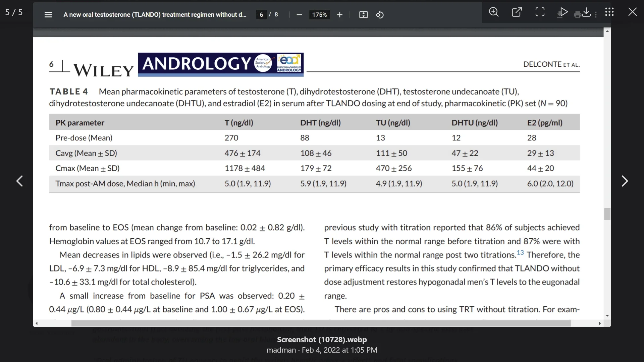Screen dimensions: 644x362
Task: Follow the citation 13 reference link
Action: (x=520, y=253)
